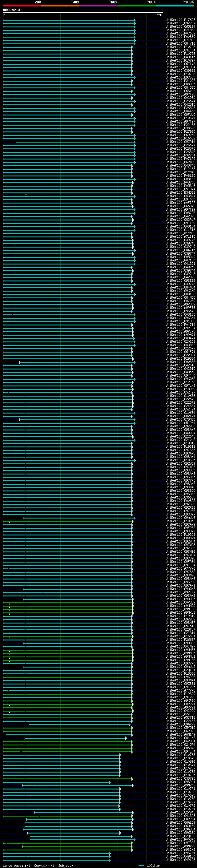Select label UniRef100_Q40004
The width and height of the screenshot is (197, 868).
(x=180, y=433)
